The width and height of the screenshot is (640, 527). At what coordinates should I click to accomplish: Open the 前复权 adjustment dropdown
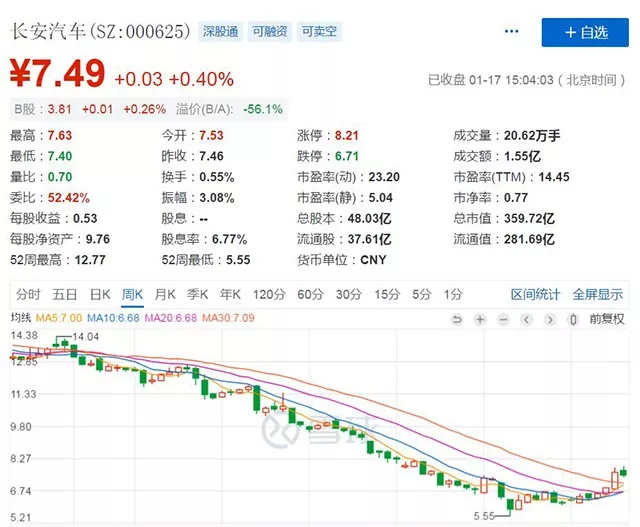(x=607, y=319)
